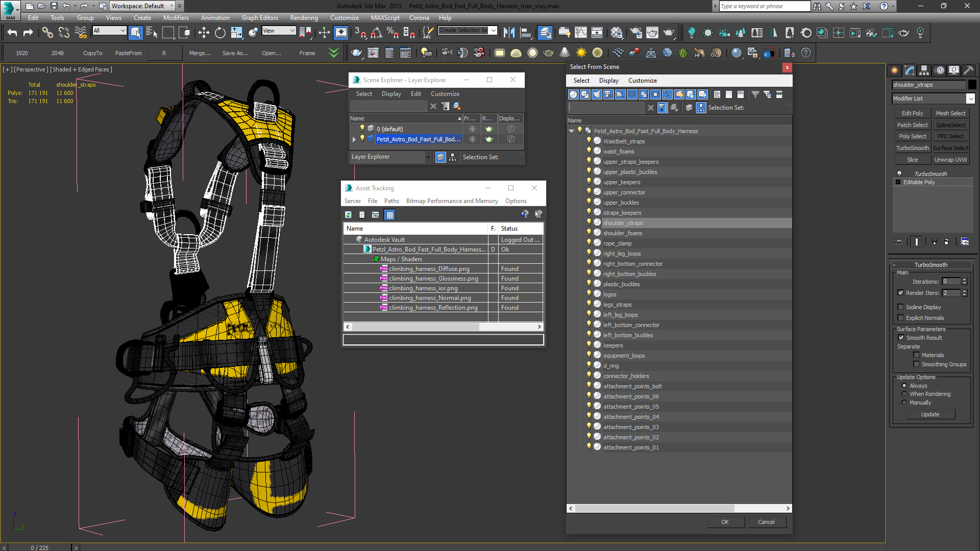Click the green grass icon in second toolbar
Viewport: 980px width, 551px height.
(x=683, y=53)
